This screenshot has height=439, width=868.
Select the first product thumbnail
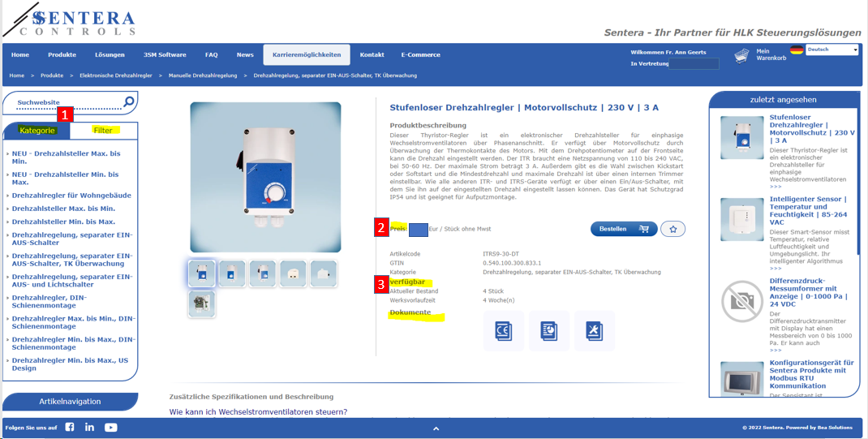point(201,273)
